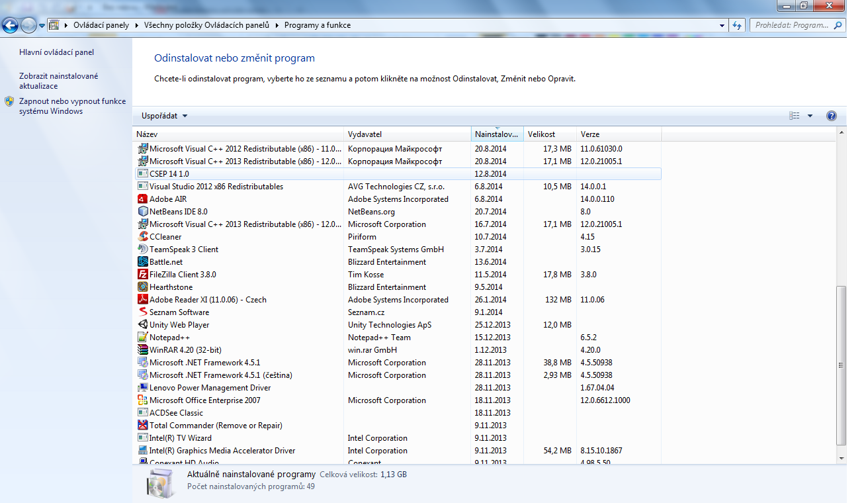868x503 pixels.
Task: Open Hlavní ovládací panel link
Action: pos(57,52)
